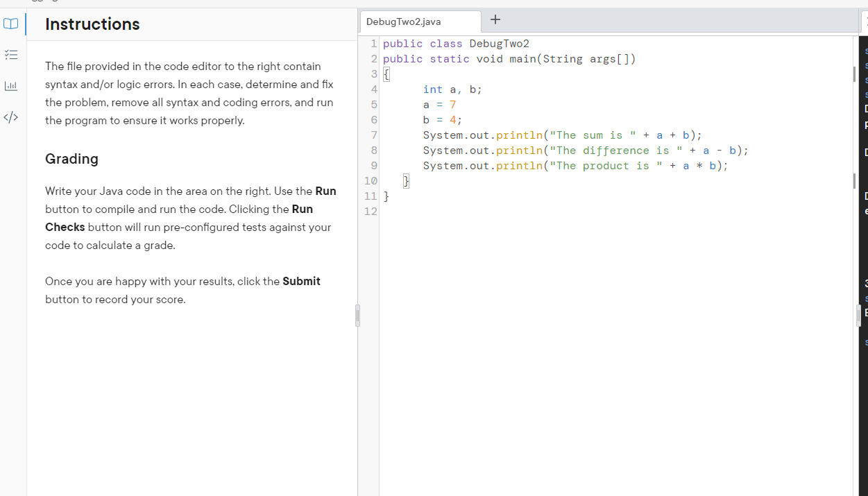Click the bold 'Run Checks' text in instructions
The width and height of the screenshot is (868, 496).
(180, 218)
